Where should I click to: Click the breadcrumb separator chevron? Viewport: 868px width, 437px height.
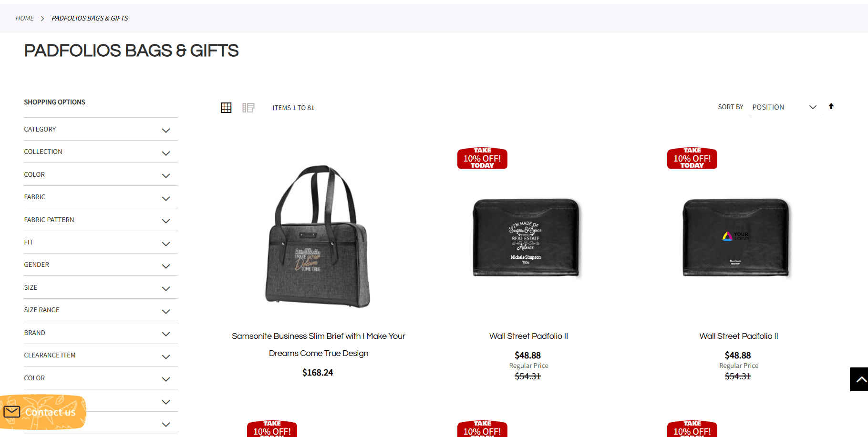click(42, 19)
